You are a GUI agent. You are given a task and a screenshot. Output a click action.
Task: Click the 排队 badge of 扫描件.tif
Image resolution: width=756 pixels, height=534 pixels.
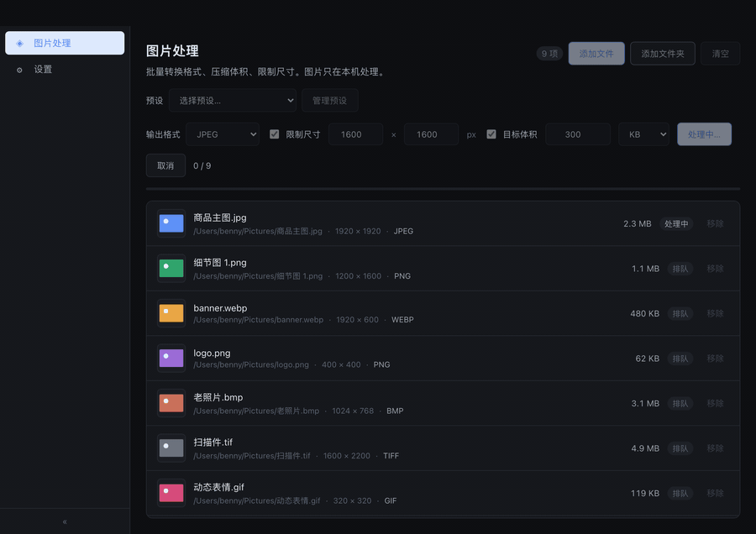(680, 448)
